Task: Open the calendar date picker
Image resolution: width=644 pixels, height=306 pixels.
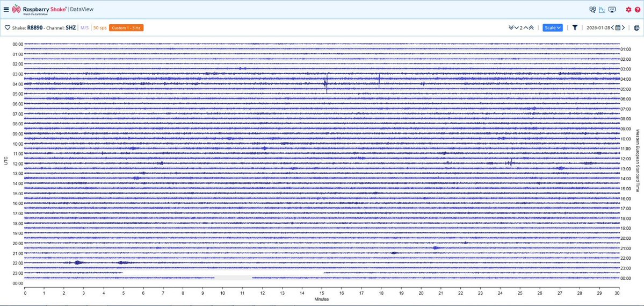Action: click(x=618, y=27)
